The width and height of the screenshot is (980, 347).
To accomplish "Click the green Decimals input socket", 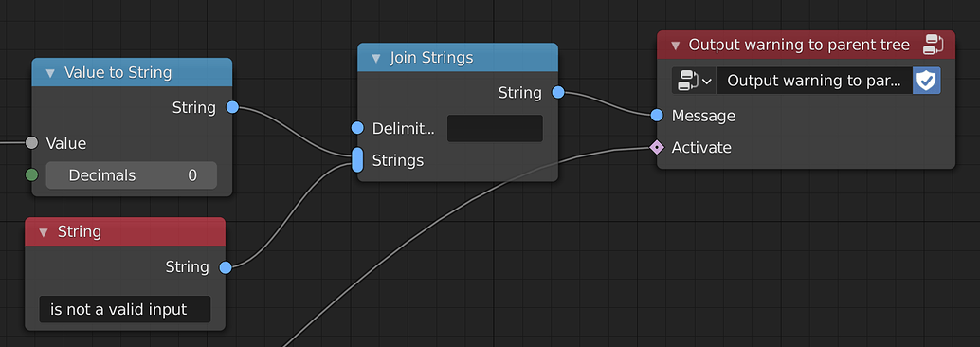I will (x=32, y=175).
